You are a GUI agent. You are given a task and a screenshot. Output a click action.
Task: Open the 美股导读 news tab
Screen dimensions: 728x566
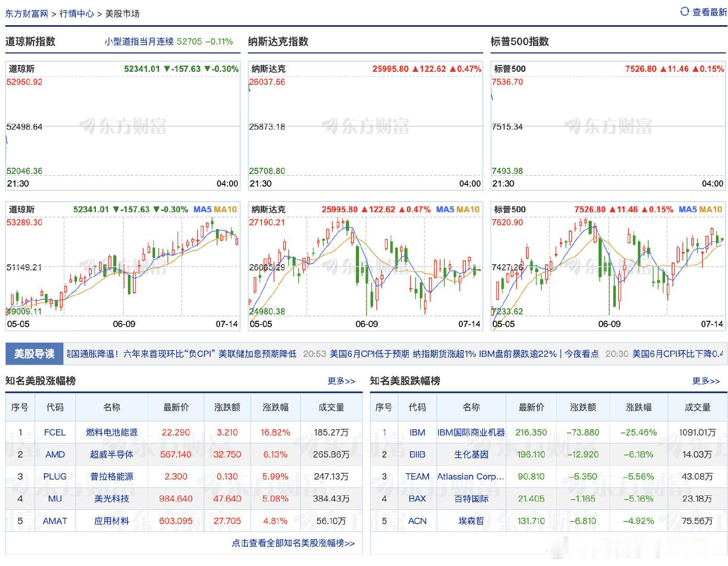click(35, 354)
